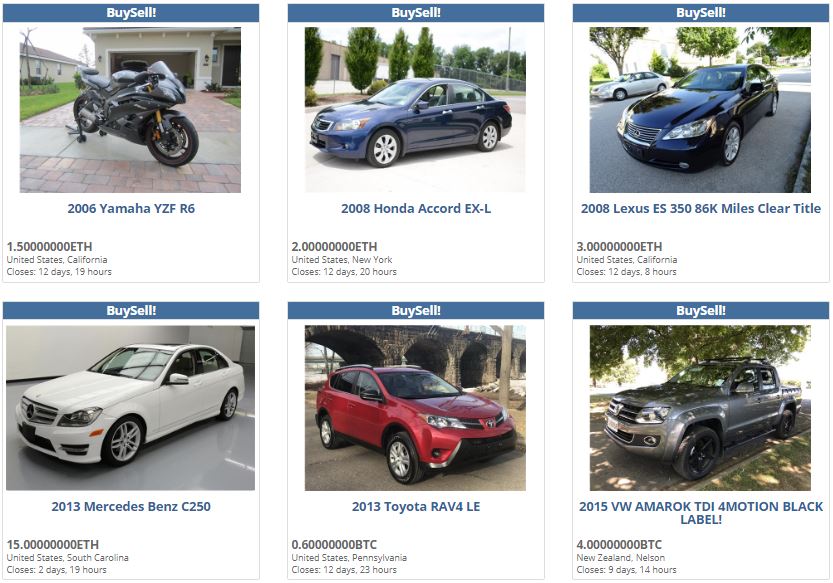Open the dark blue Lexus ES 350 photo
833x583 pixels.
click(700, 110)
